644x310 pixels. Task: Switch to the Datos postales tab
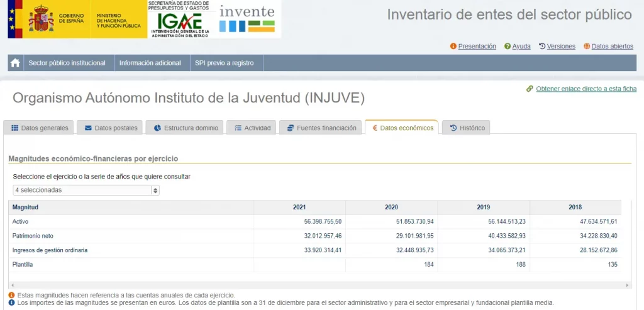coord(111,128)
